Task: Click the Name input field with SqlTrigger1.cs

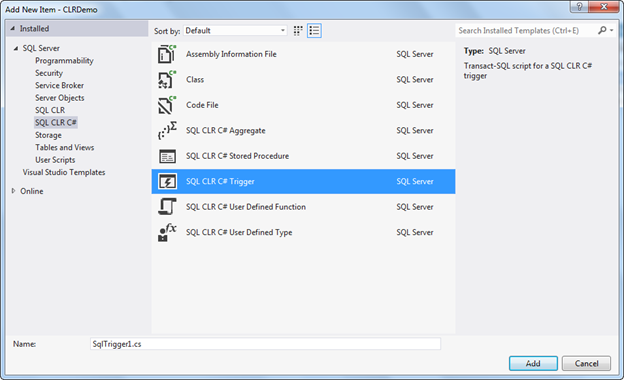Action: pos(265,344)
